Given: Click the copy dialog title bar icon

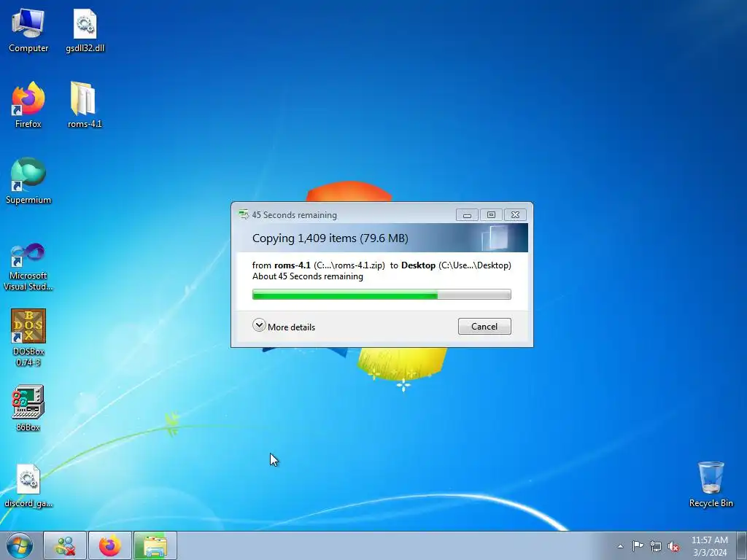Looking at the screenshot, I should 244,215.
